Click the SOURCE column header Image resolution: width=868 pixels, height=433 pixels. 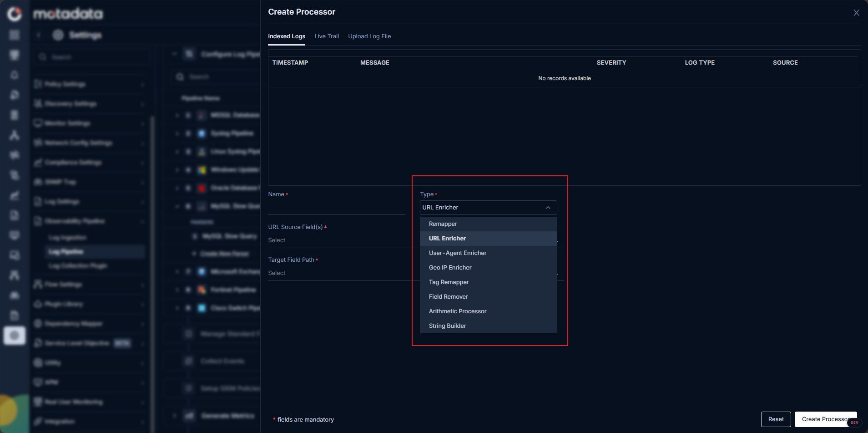[785, 62]
